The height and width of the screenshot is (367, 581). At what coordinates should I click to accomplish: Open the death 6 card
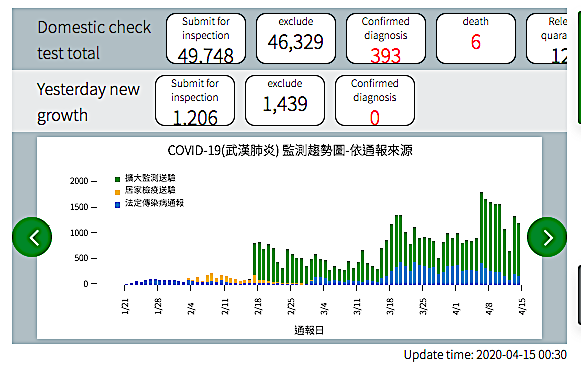tap(476, 39)
